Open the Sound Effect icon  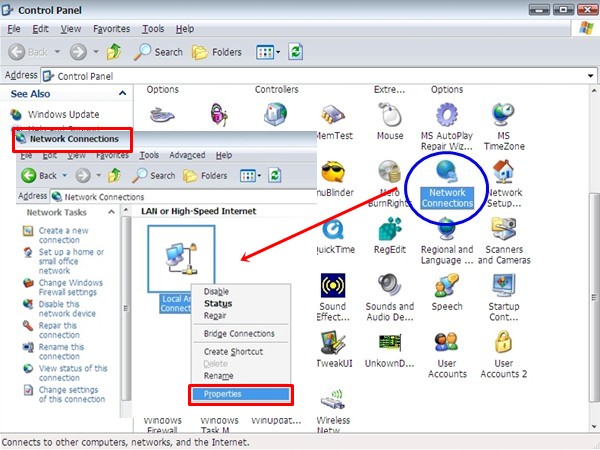[x=333, y=297]
